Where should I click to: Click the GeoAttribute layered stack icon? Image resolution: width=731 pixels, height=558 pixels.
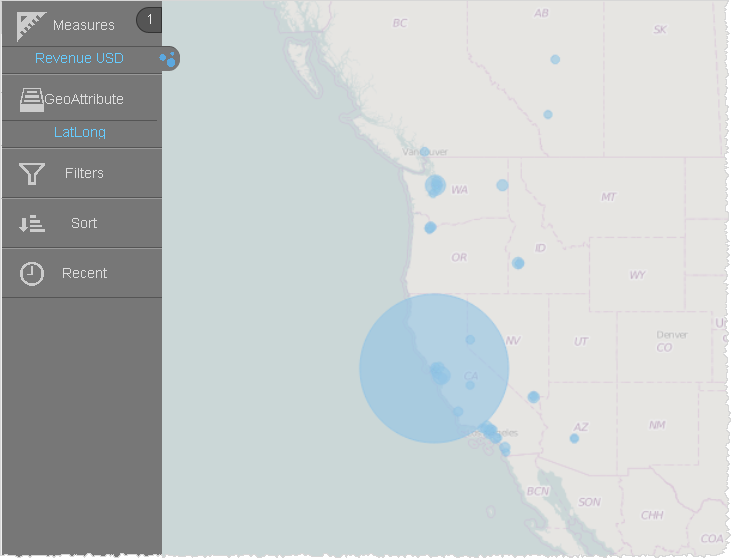[x=31, y=99]
